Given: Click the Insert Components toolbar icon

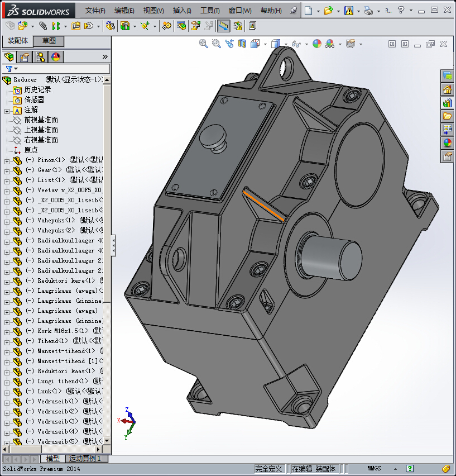Looking at the screenshot, I should pyautogui.click(x=23, y=26).
